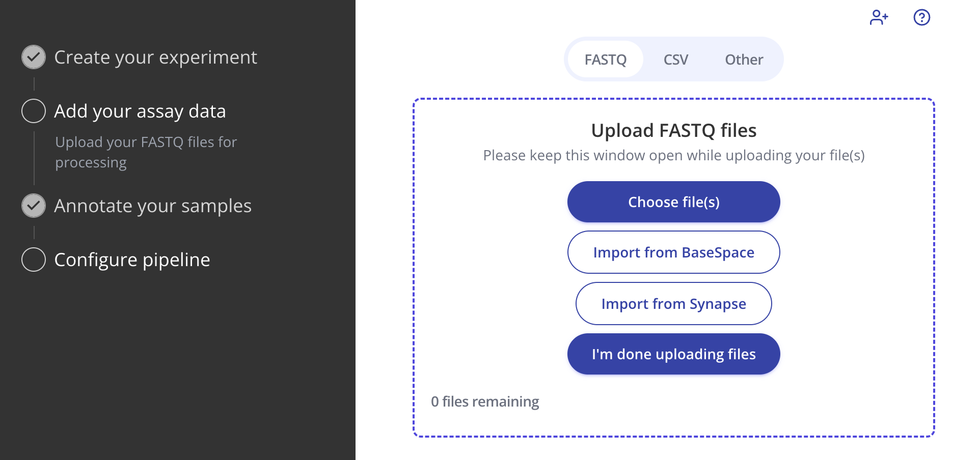Switch to the FASTQ tab
The width and height of the screenshot is (980, 460).
point(605,60)
